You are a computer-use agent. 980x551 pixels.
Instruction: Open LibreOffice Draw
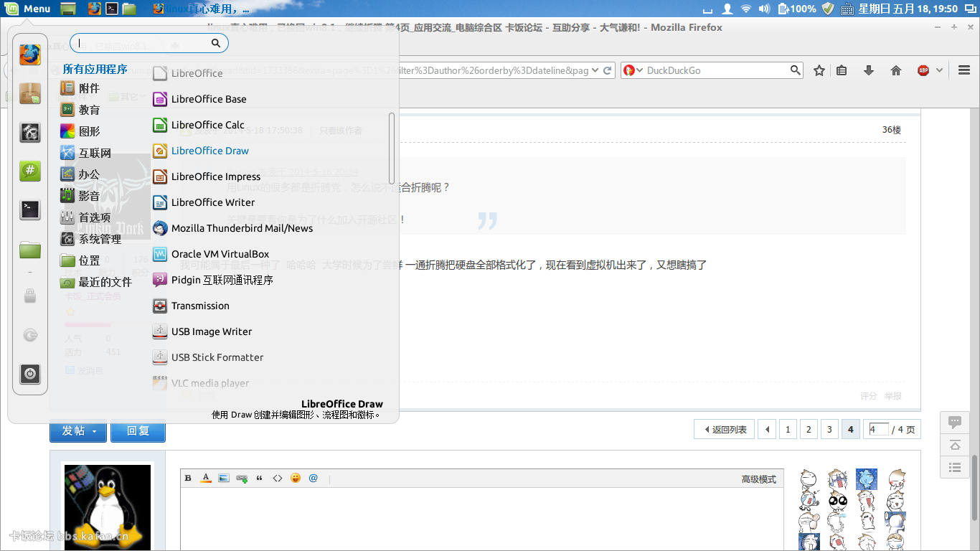(210, 151)
